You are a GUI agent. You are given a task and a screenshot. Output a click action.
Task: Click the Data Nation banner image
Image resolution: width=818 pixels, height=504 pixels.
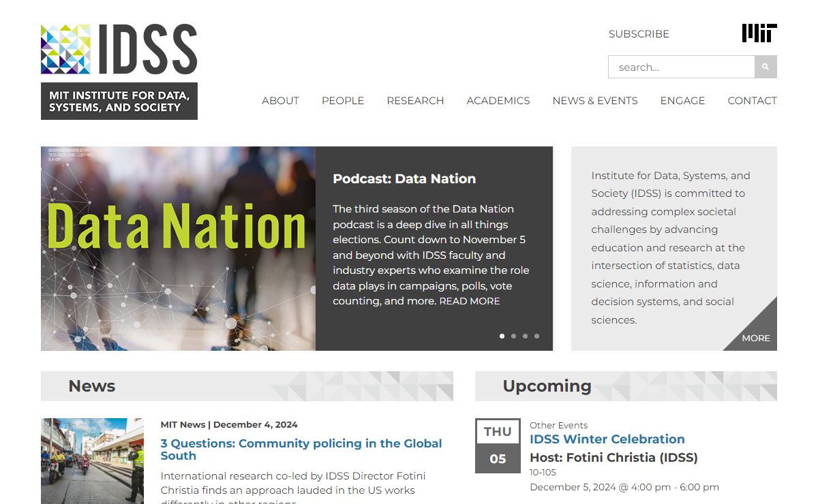(x=178, y=249)
